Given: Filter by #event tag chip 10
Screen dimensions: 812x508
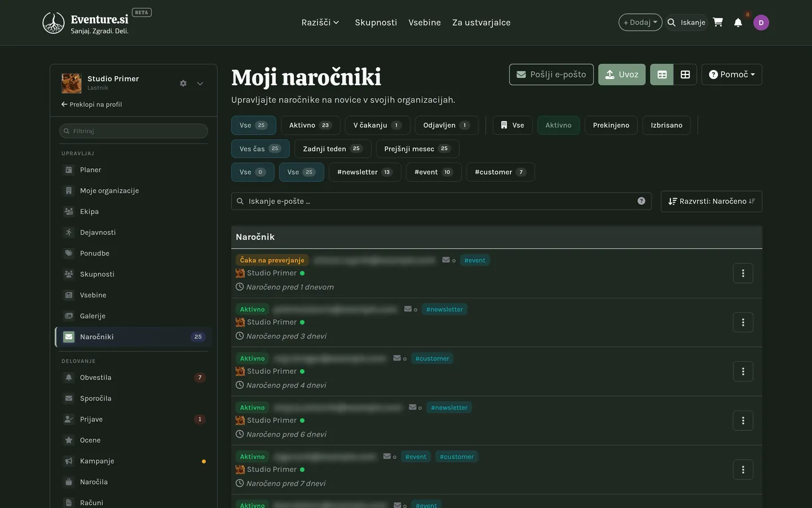Looking at the screenshot, I should [434, 172].
